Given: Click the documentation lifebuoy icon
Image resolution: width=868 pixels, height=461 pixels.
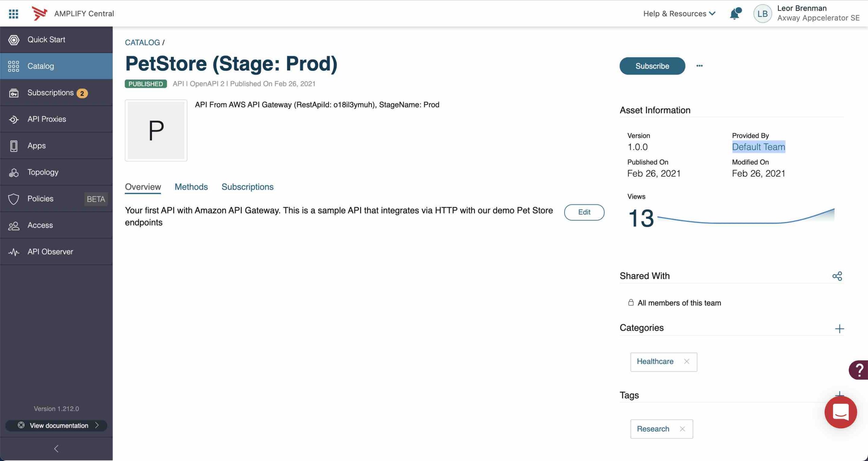Looking at the screenshot, I should [x=21, y=425].
